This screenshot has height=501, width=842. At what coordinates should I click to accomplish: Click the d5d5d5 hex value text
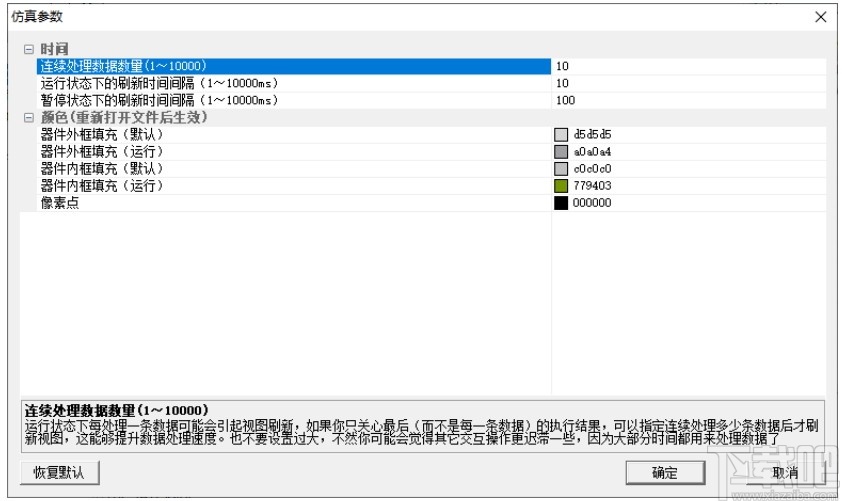tap(592, 134)
